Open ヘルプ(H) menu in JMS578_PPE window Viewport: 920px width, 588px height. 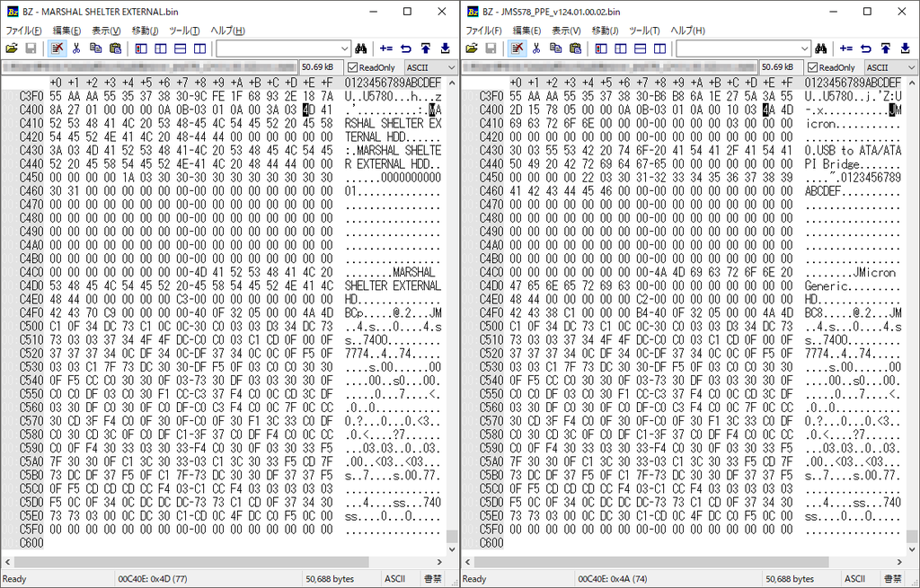point(687,31)
